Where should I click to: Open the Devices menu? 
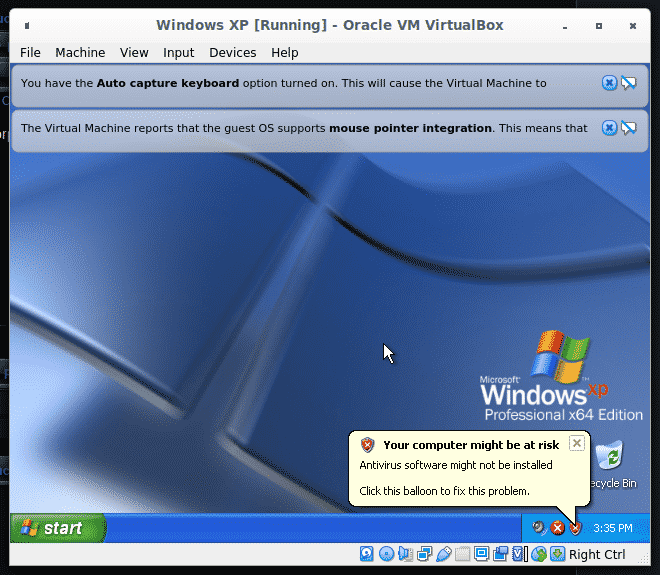(232, 53)
